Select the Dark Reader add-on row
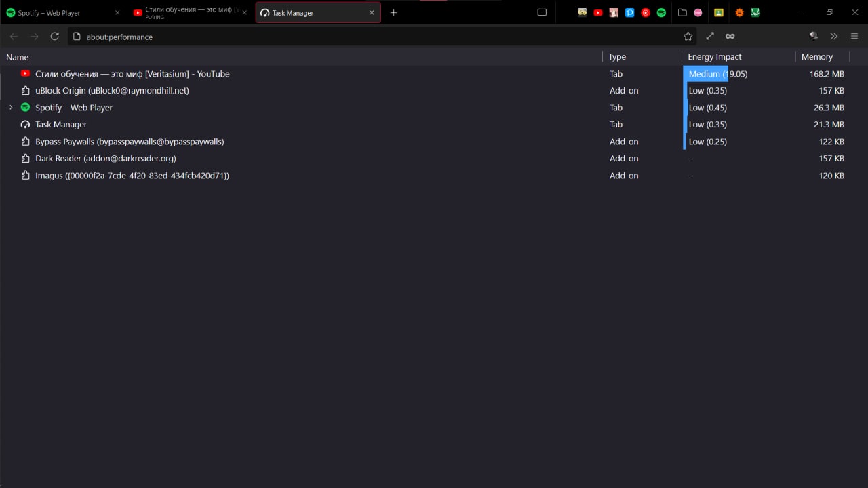This screenshot has height=488, width=868. pyautogui.click(x=434, y=159)
